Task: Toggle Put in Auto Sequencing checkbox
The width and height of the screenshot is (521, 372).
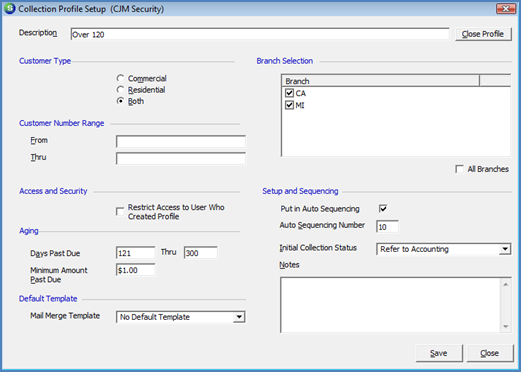Action: click(x=383, y=209)
